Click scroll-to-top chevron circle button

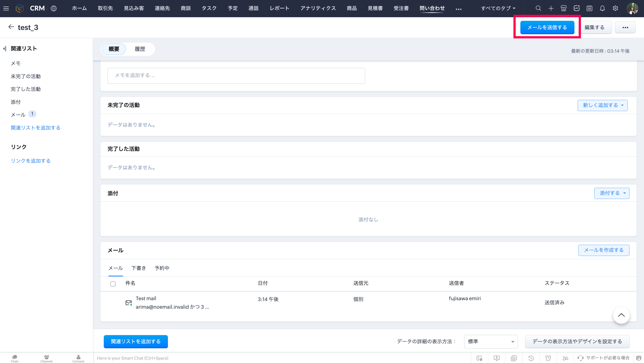coord(621,315)
